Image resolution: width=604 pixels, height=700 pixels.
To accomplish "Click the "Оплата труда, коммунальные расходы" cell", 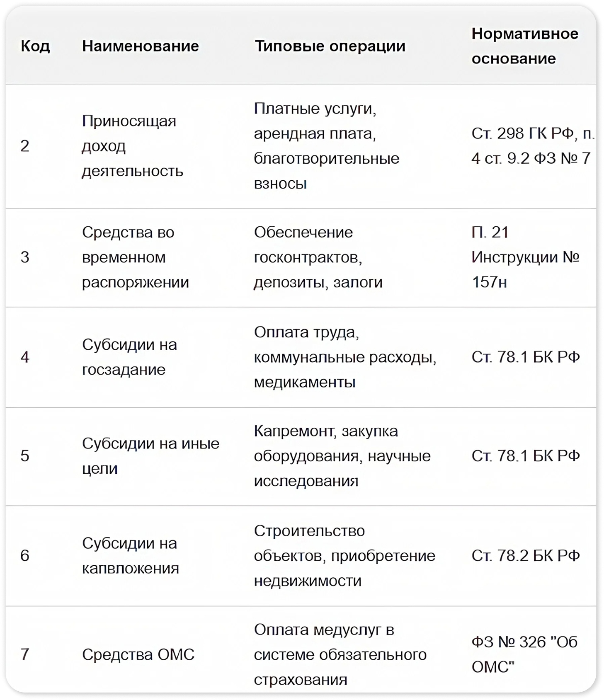I will click(x=344, y=357).
